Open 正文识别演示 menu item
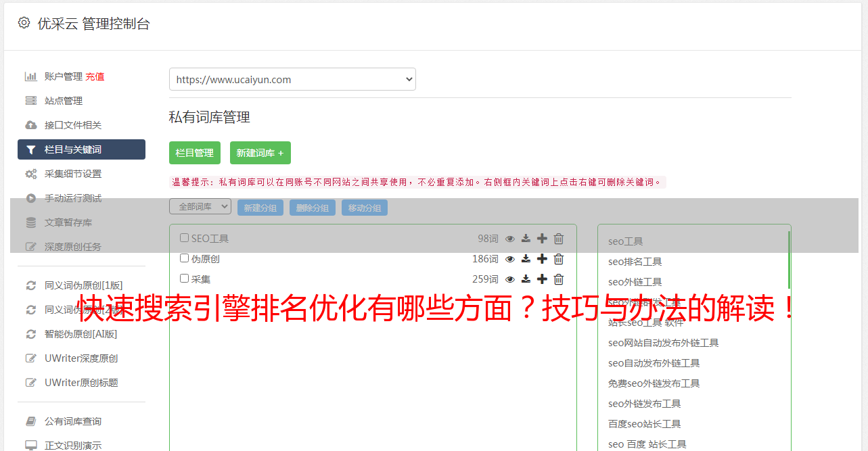Screen dimensions: 868x451 tap(73, 446)
